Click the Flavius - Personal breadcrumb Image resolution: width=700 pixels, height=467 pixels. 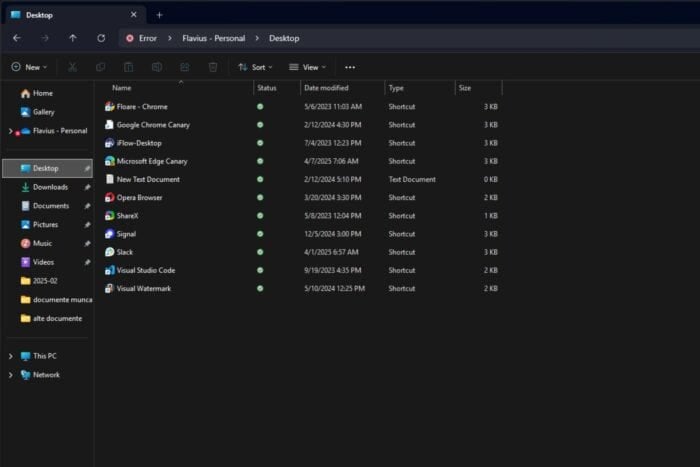coord(213,38)
